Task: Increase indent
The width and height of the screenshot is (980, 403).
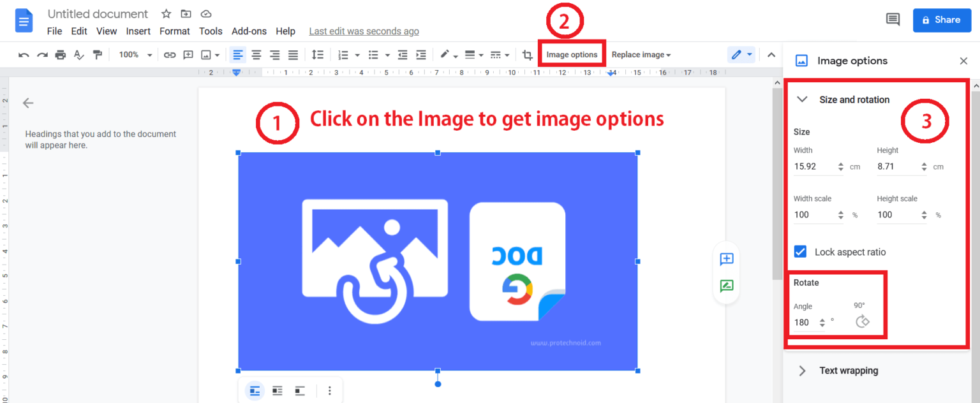Action: pyautogui.click(x=421, y=55)
